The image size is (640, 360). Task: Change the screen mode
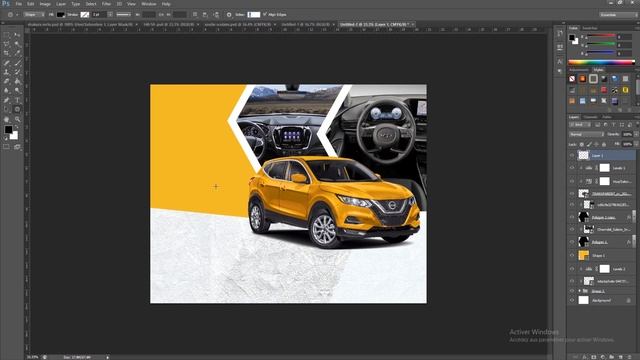pyautogui.click(x=17, y=147)
